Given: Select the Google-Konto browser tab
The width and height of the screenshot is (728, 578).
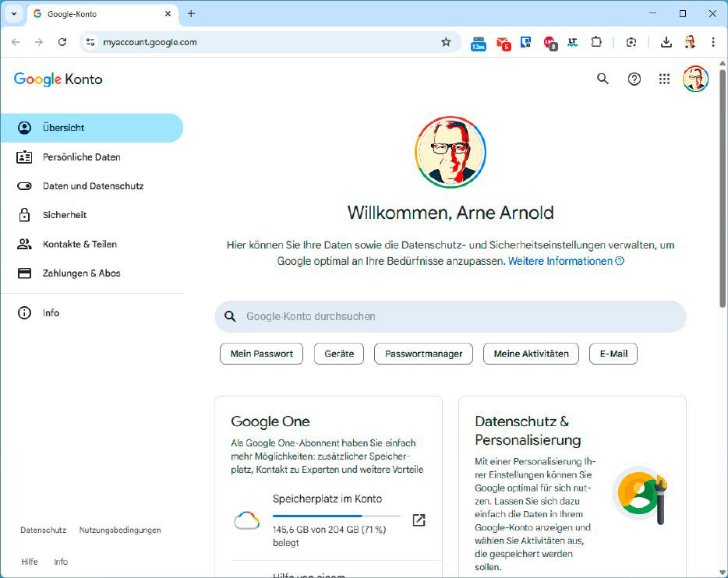Looking at the screenshot, I should point(102,14).
